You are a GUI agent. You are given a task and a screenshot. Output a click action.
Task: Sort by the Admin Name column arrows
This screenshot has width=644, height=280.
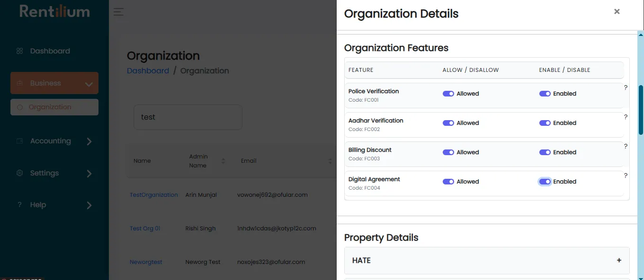pyautogui.click(x=223, y=161)
